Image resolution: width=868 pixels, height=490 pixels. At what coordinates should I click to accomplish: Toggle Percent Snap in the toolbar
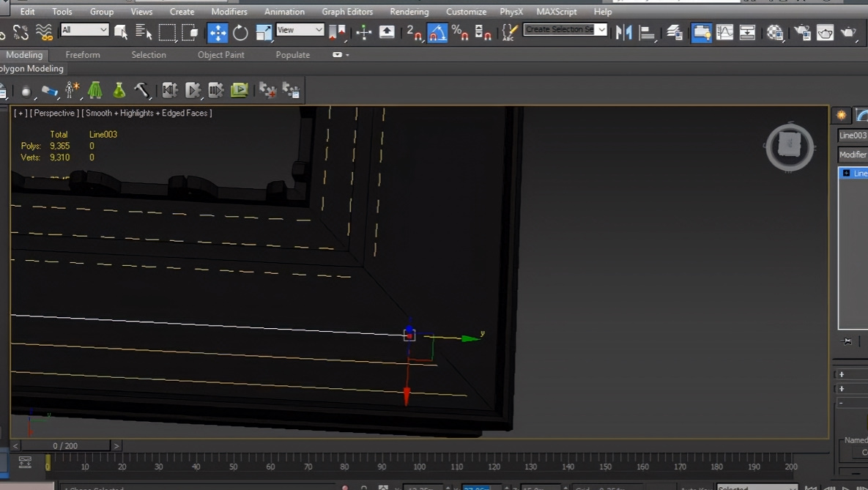tap(459, 33)
